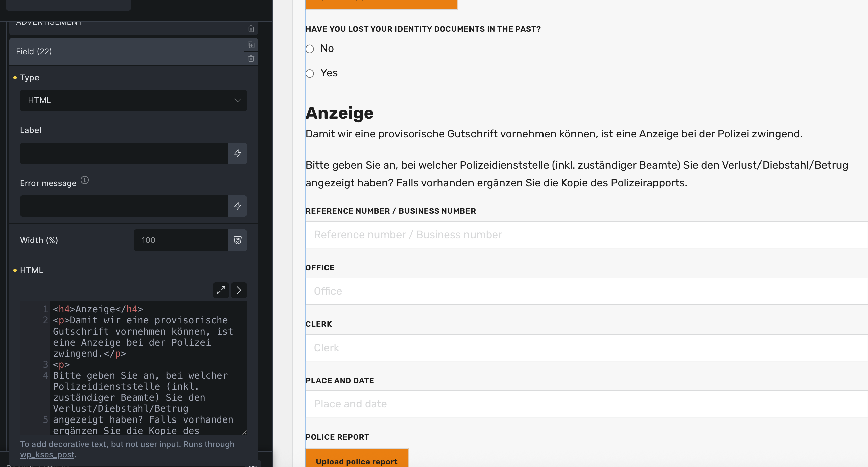The width and height of the screenshot is (868, 467).
Task: Focus the Width (%) value field
Action: coord(180,240)
